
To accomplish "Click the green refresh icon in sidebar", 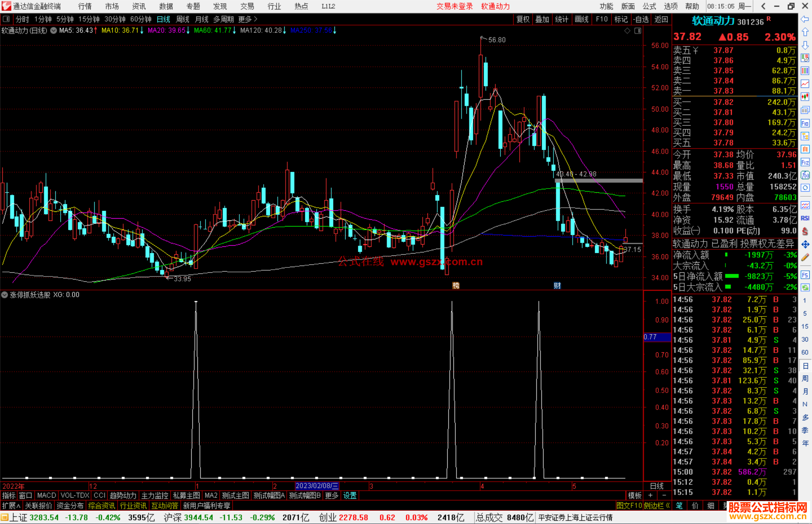I will 805,288.
